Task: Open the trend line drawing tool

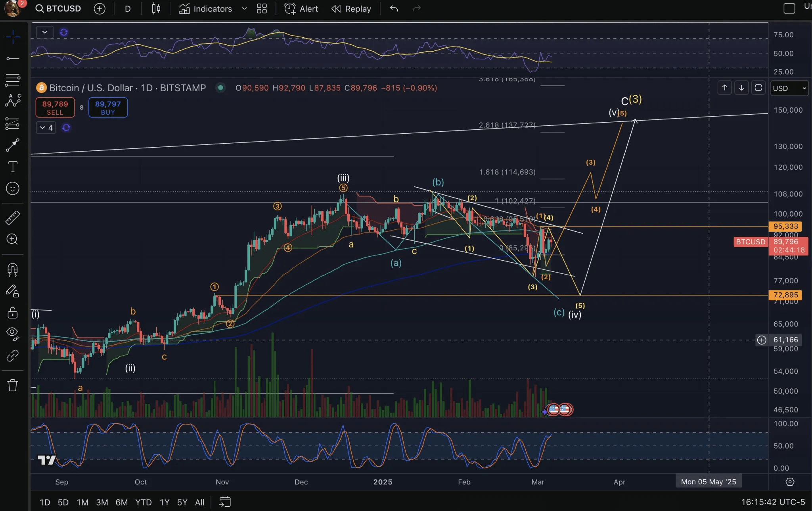Action: (13, 58)
